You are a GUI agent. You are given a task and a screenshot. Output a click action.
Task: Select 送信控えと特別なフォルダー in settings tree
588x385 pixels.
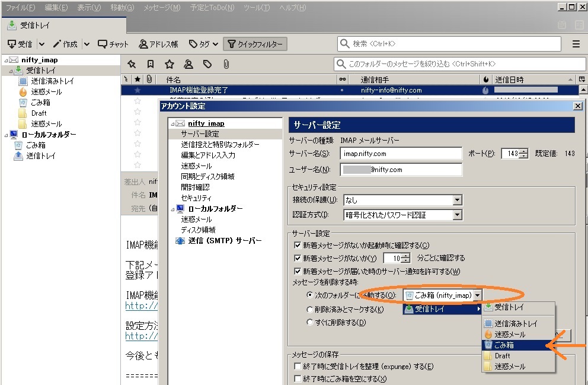click(x=220, y=145)
